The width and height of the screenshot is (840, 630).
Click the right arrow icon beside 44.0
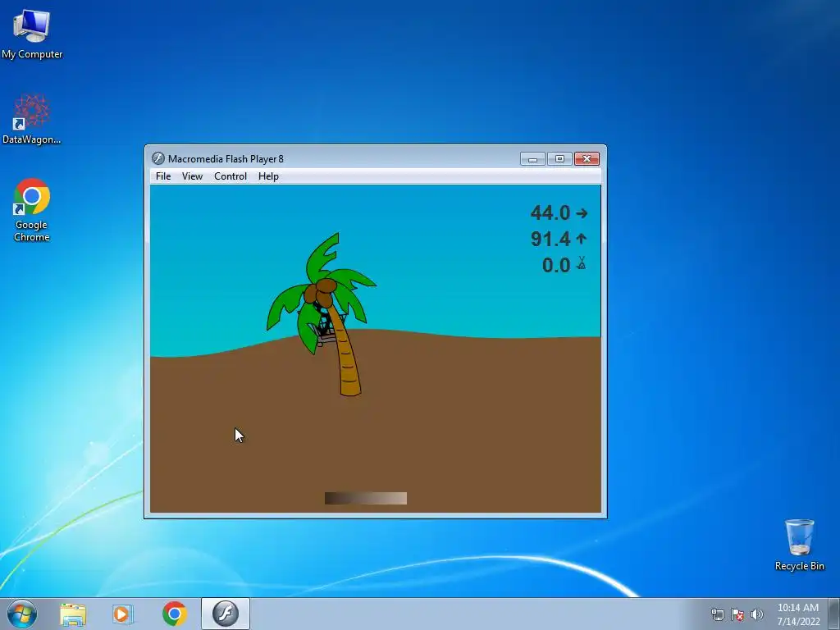point(582,213)
